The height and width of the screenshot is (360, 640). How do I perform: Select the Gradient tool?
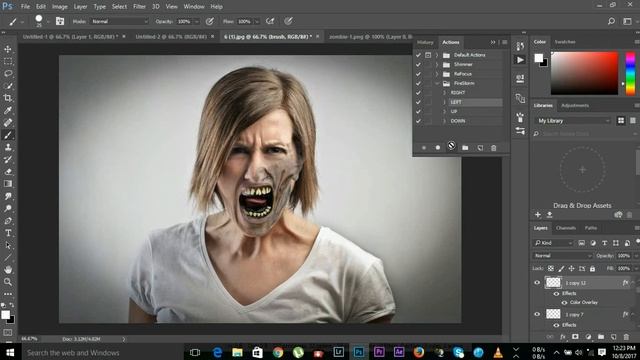coord(8,184)
